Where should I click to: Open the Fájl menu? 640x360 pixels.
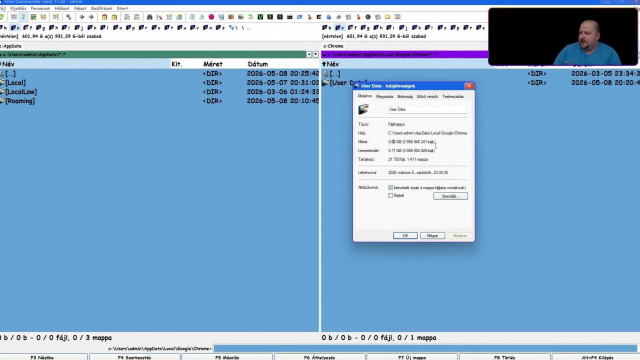(2, 8)
